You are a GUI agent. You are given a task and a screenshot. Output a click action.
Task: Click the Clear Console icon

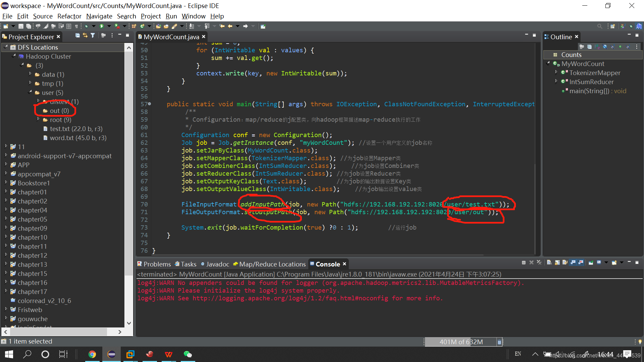tap(549, 263)
